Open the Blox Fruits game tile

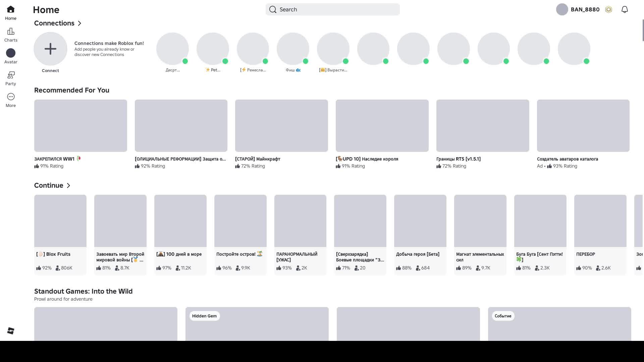pos(60,221)
